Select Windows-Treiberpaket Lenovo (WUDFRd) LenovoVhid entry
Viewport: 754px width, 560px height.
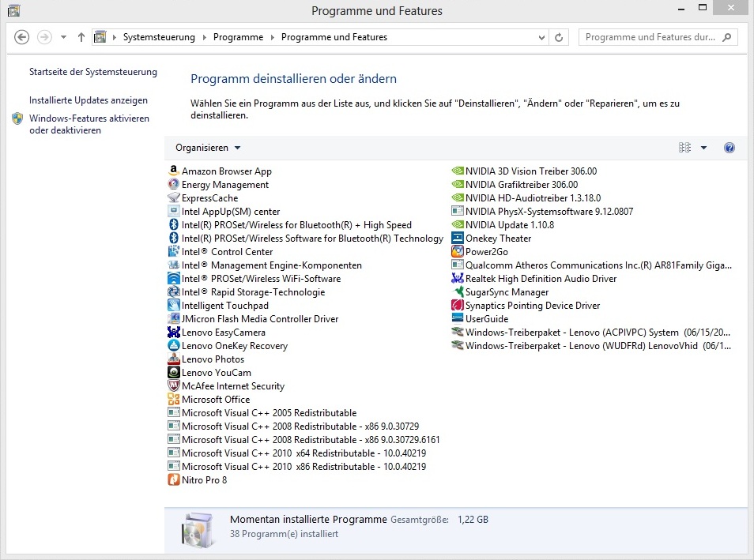point(591,346)
